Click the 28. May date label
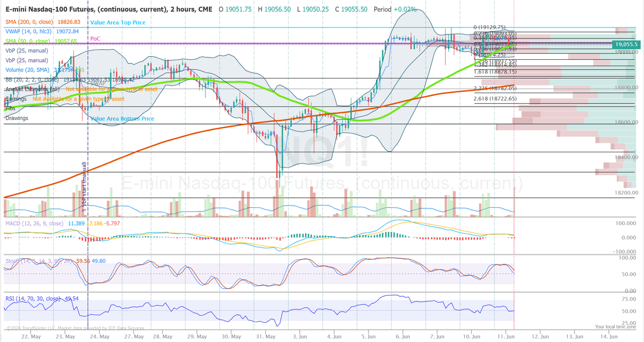The image size is (644, 342). pyautogui.click(x=162, y=336)
